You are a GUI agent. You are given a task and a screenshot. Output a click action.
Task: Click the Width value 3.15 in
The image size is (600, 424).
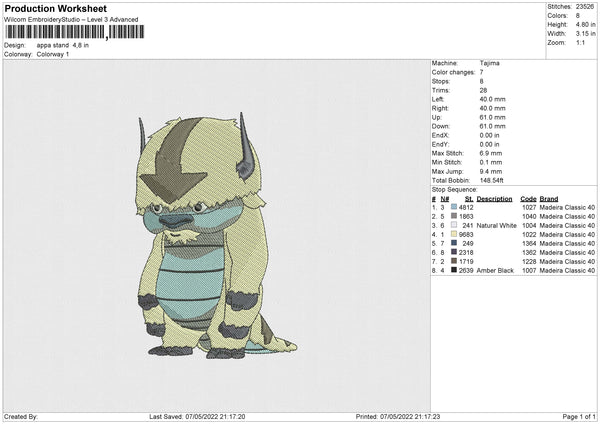585,34
